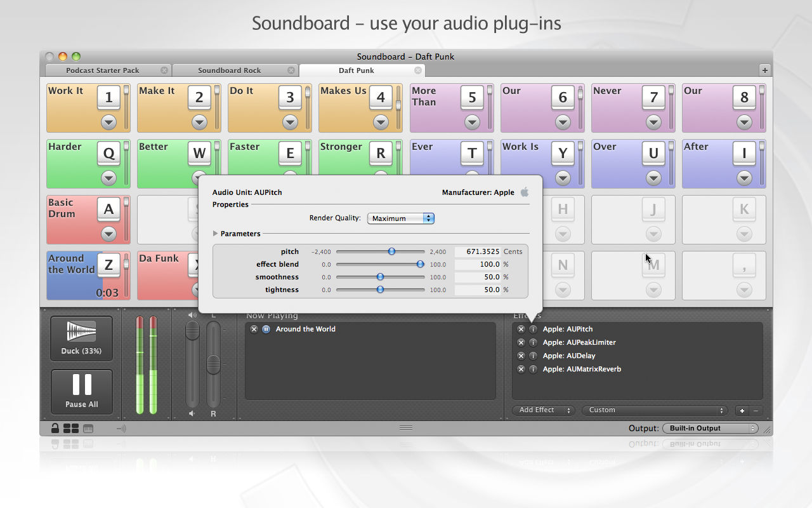Viewport: 812px width, 508px height.
Task: Open options arrow on Harder pad
Action: tap(108, 178)
